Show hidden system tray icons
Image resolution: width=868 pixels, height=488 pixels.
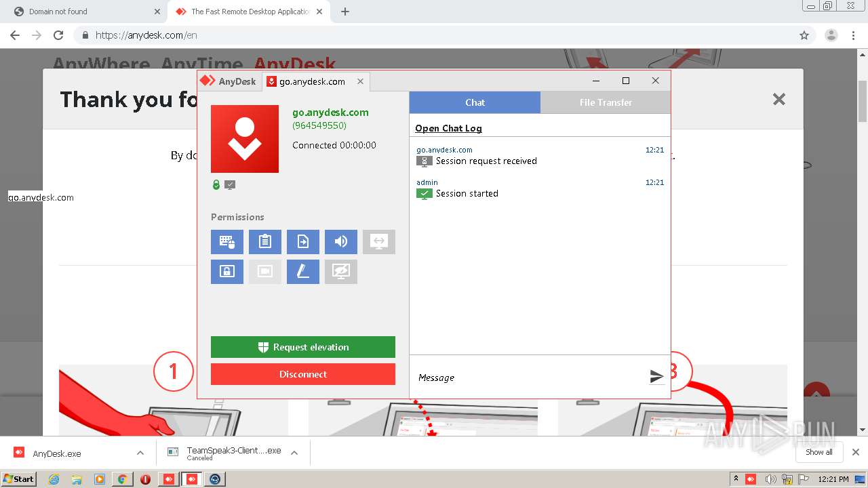click(736, 479)
